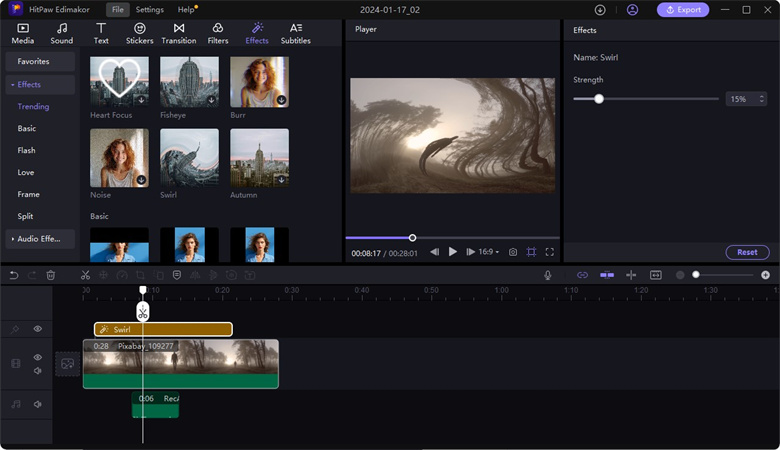Choose the Heart Focus effect thumbnail
780x450 pixels.
click(x=119, y=82)
